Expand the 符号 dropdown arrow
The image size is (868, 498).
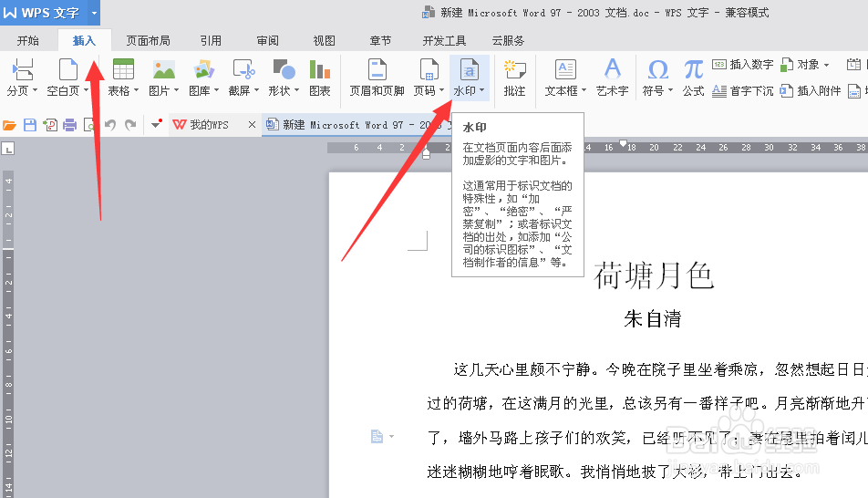(x=670, y=90)
